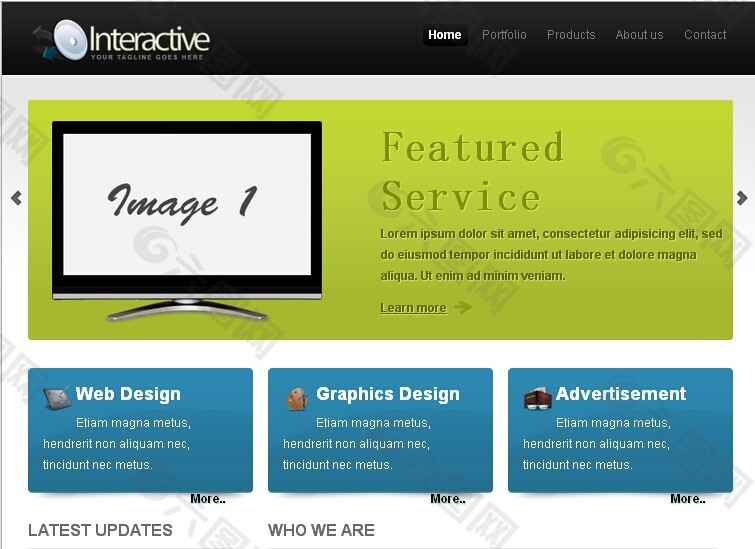Visit the About us page
755x549 pixels.
click(x=639, y=35)
